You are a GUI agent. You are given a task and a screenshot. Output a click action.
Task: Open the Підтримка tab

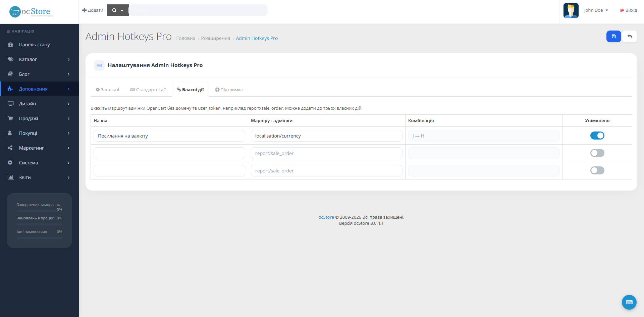tap(229, 90)
